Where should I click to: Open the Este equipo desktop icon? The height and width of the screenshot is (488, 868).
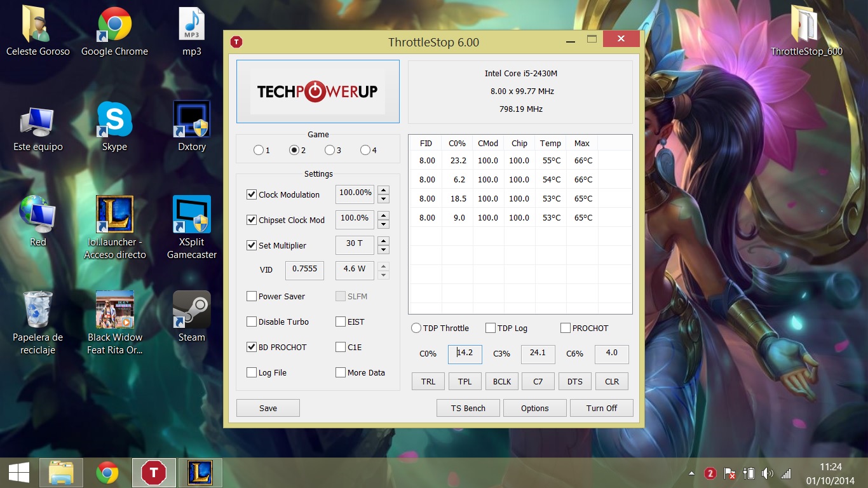(37, 128)
